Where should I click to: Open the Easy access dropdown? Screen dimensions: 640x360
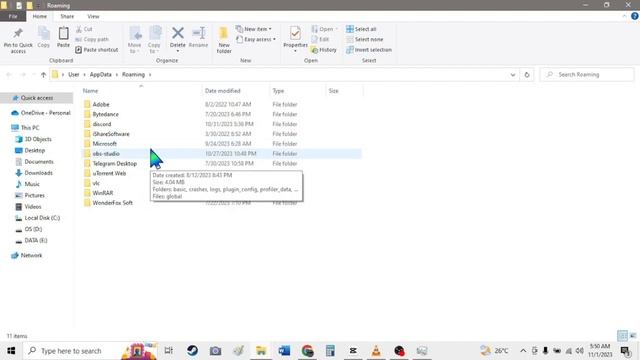click(256, 39)
